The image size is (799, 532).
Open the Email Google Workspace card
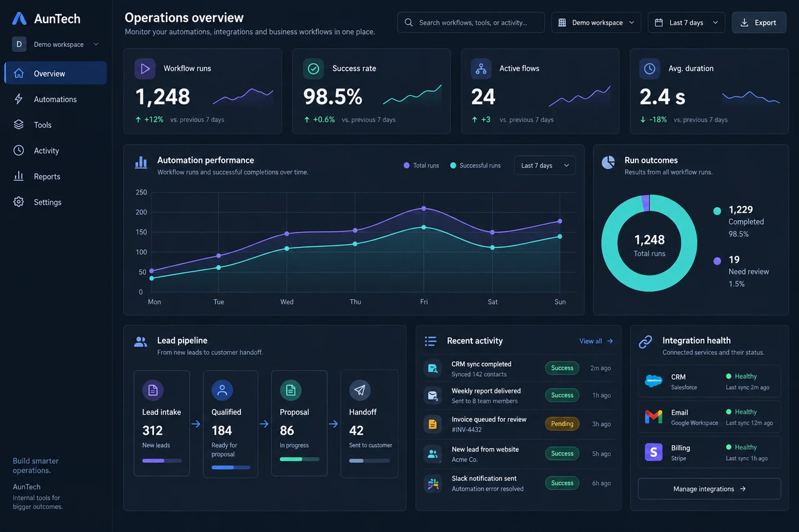coord(709,417)
